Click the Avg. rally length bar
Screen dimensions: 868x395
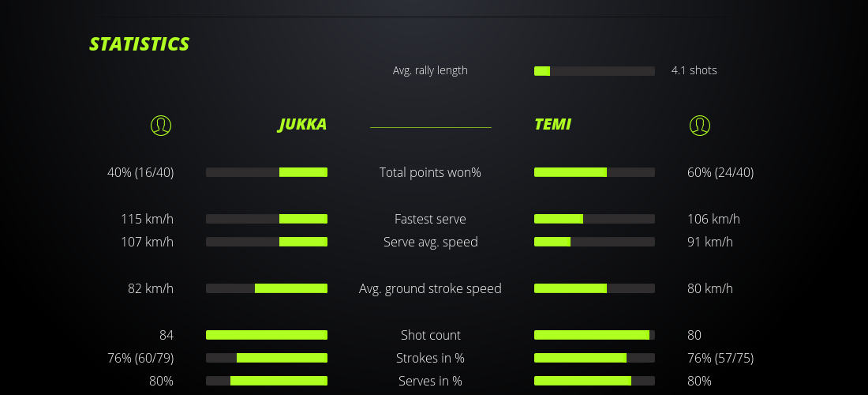594,71
